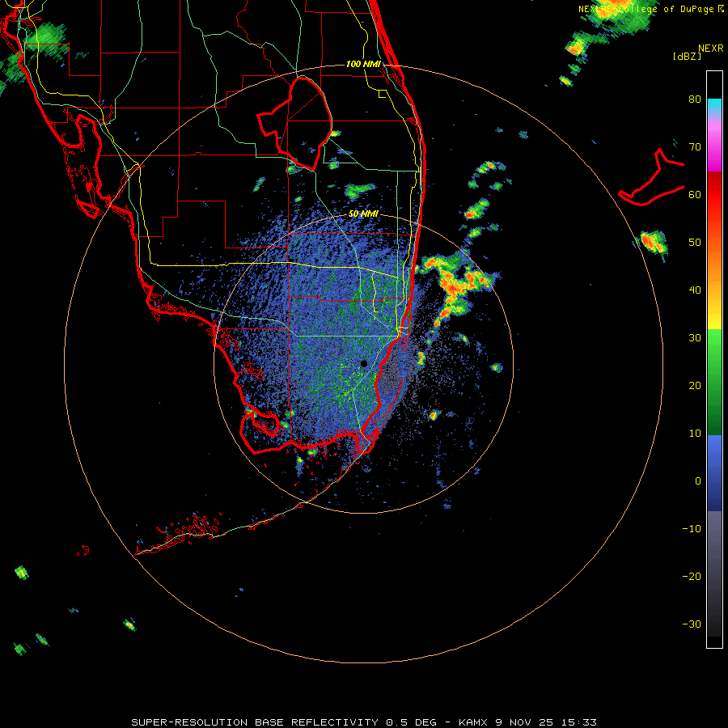Click the "15:33" timestamp
The width and height of the screenshot is (728, 728).
(x=580, y=722)
